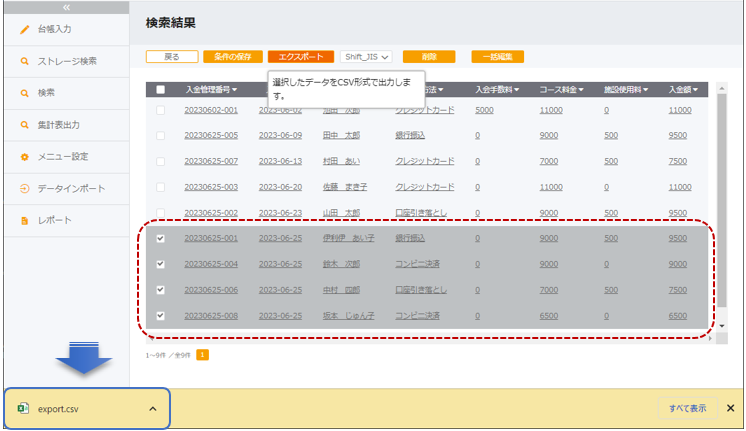Sort by コース料金 column header

[x=561, y=89]
